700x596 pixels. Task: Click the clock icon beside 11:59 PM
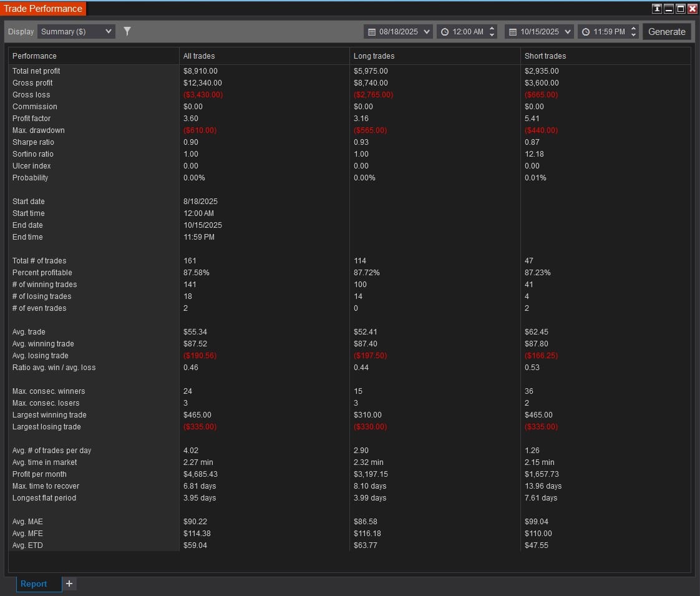(586, 32)
